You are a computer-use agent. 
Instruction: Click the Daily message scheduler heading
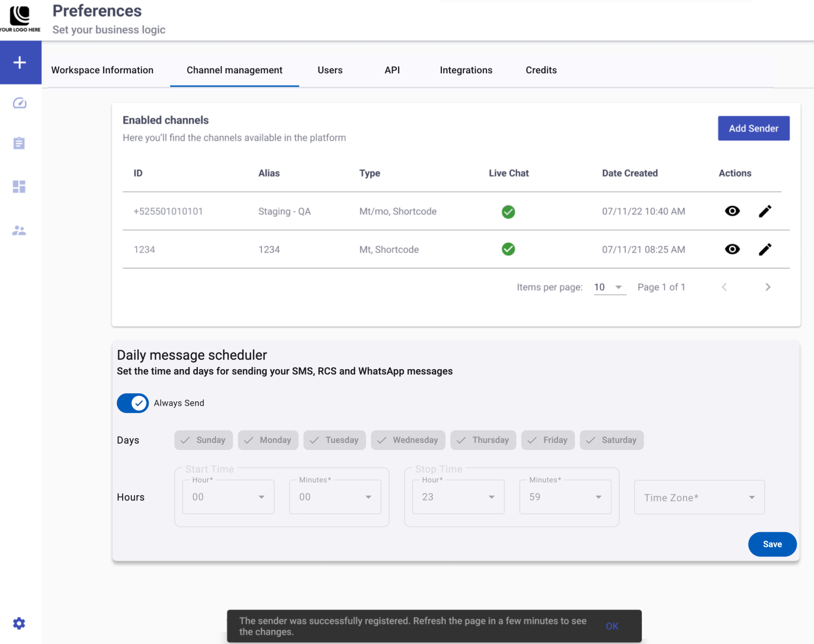(x=192, y=355)
